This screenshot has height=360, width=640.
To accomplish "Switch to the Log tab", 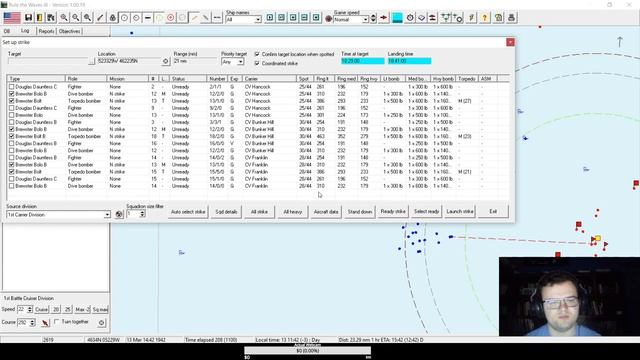I will point(25,31).
